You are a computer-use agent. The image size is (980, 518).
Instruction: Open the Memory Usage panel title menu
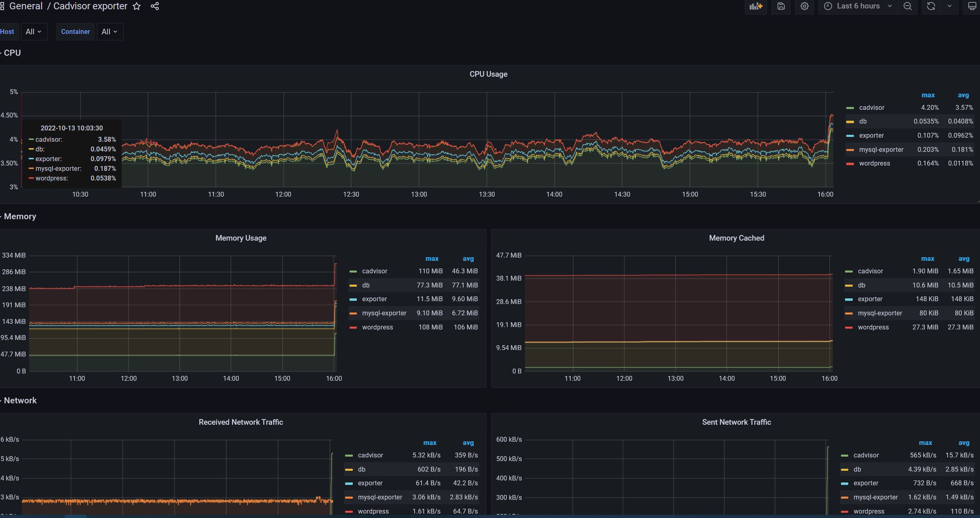(241, 238)
